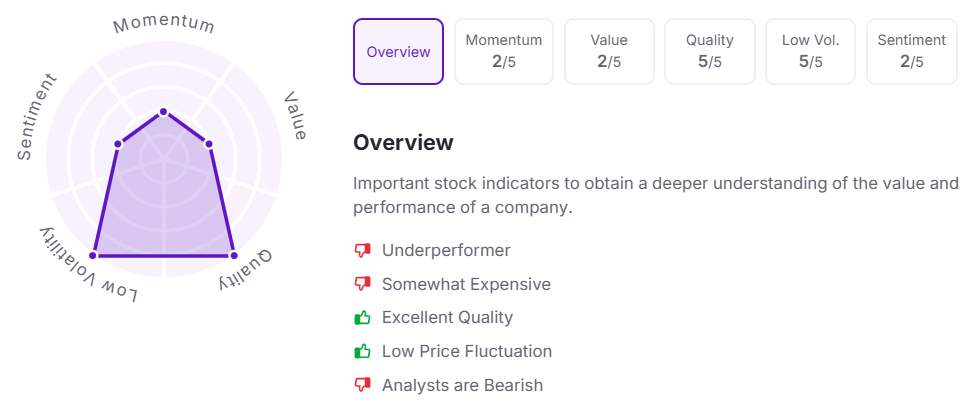Switch to the Value 2/5 tab

point(609,52)
